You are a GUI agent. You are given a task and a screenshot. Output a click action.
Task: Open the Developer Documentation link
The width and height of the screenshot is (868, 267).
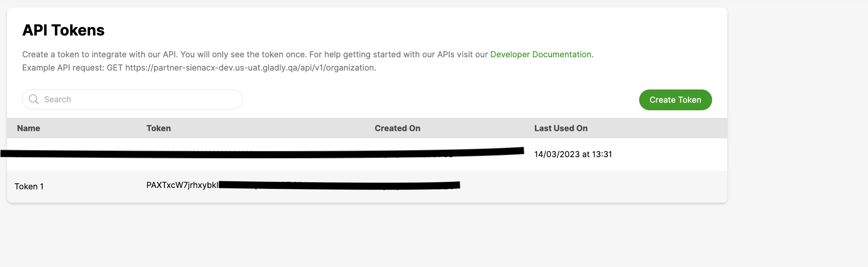point(541,54)
